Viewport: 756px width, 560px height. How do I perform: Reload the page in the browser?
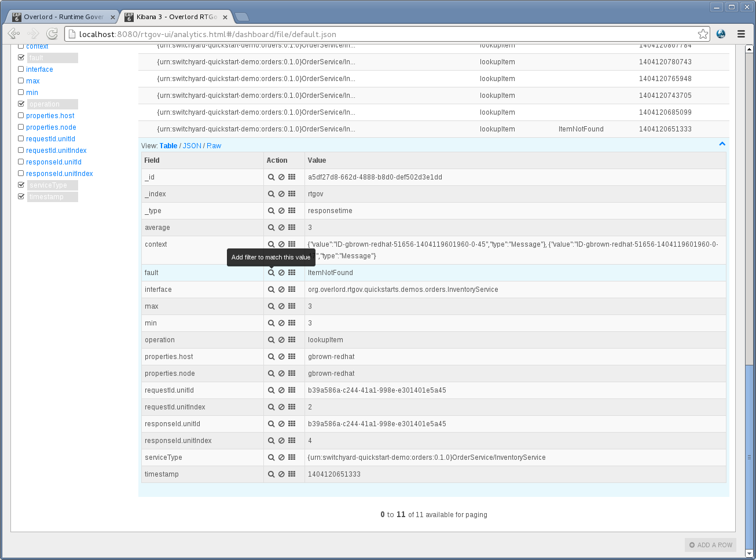coord(52,34)
